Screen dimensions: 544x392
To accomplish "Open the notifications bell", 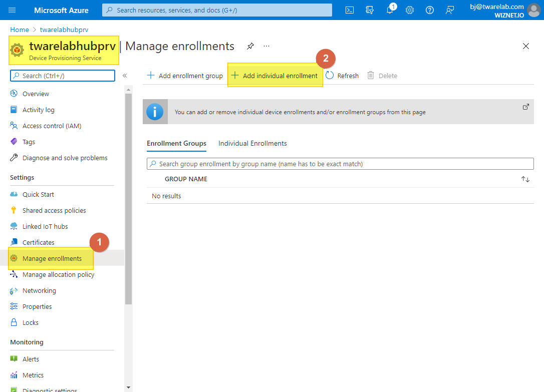I will pos(390,10).
